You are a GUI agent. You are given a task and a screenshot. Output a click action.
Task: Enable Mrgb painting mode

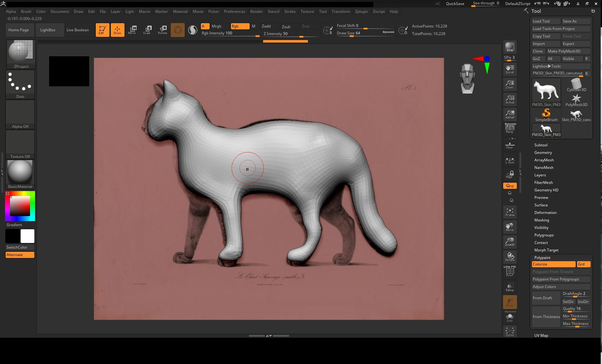tap(216, 26)
